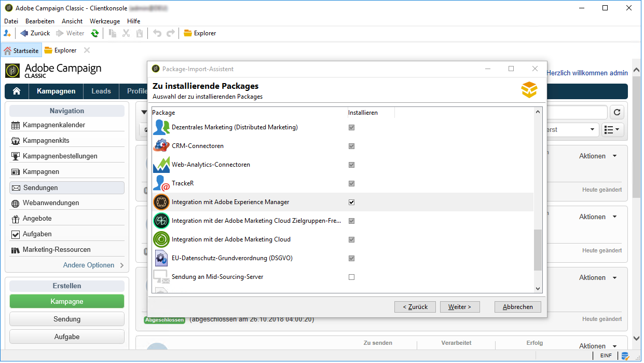Open the Datei menu
This screenshot has height=363, width=644.
pyautogui.click(x=11, y=21)
